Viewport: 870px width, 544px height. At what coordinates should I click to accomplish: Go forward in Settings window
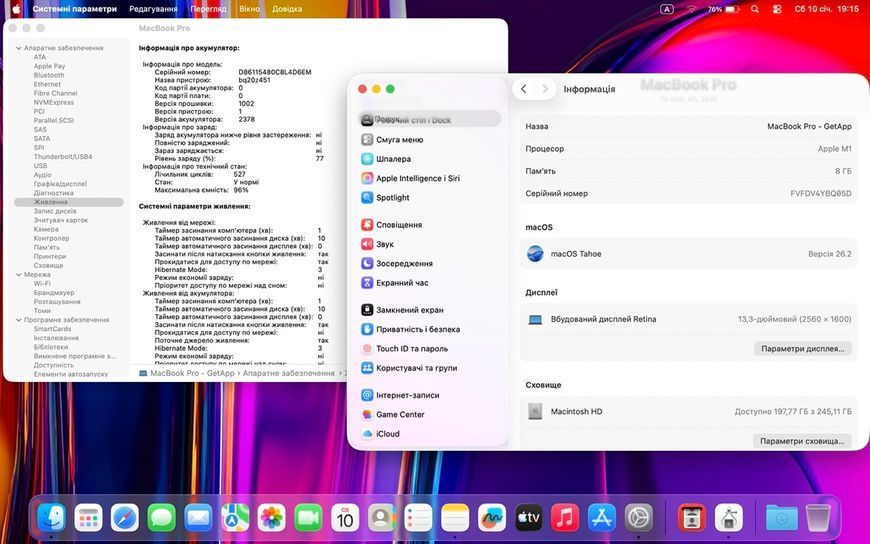coord(545,89)
